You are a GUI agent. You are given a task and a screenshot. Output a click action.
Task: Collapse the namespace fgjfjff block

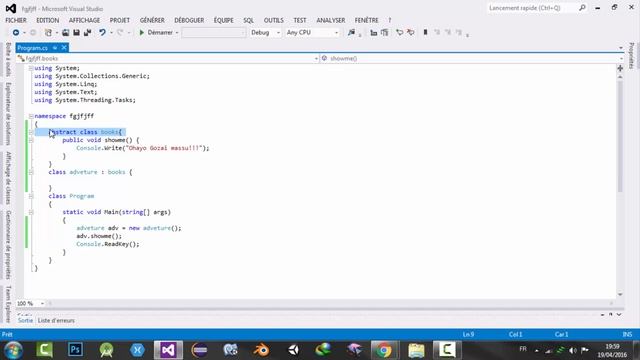(31, 116)
